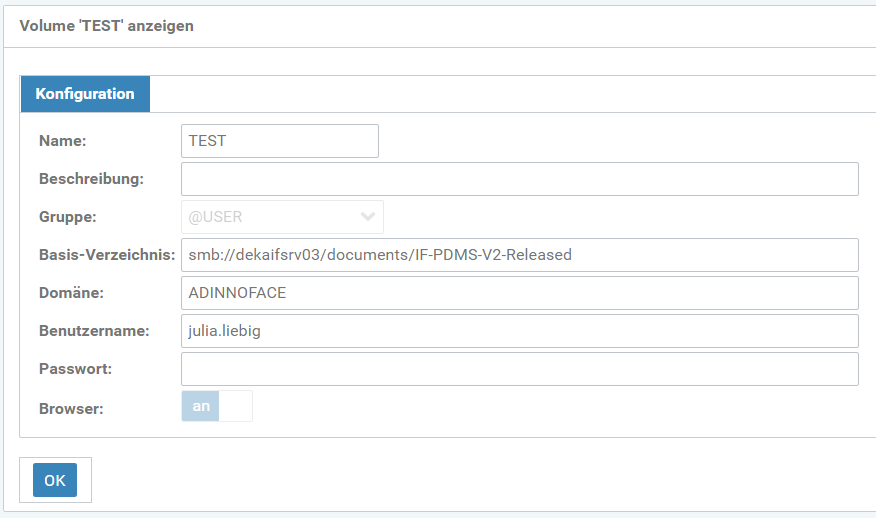Click the 'Basis-Verzeichnis:' label

click(x=107, y=255)
